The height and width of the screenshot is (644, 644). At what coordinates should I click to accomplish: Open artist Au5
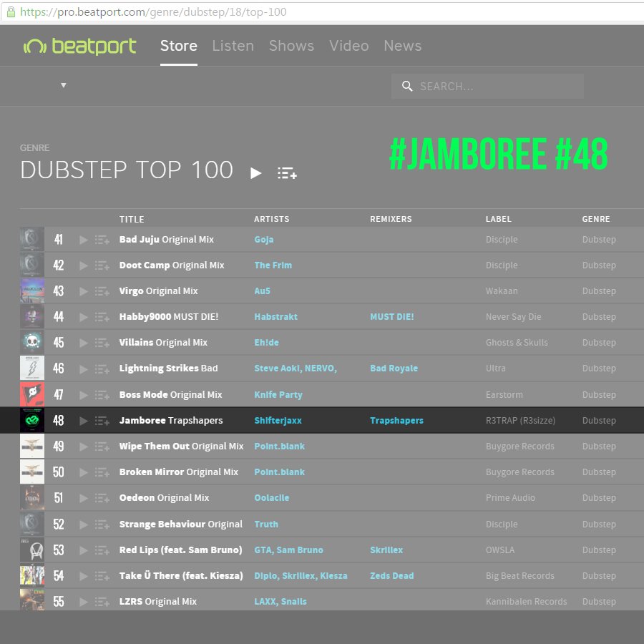(263, 291)
